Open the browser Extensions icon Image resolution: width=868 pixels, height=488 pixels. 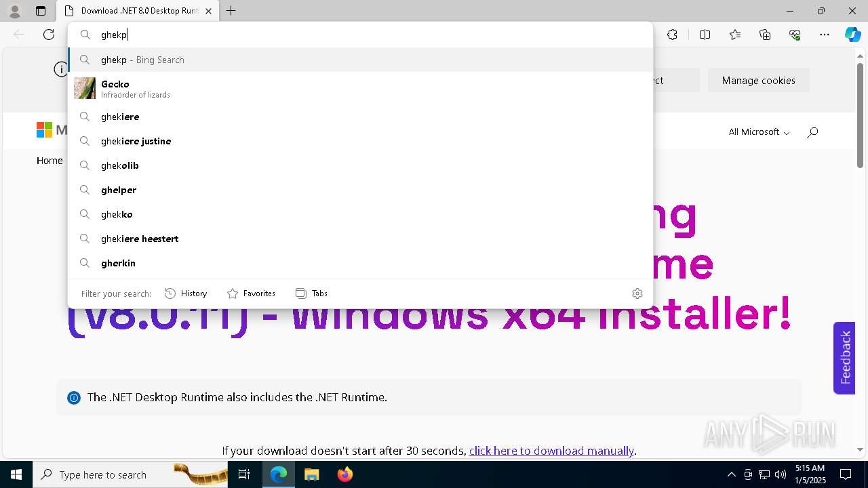[672, 35]
